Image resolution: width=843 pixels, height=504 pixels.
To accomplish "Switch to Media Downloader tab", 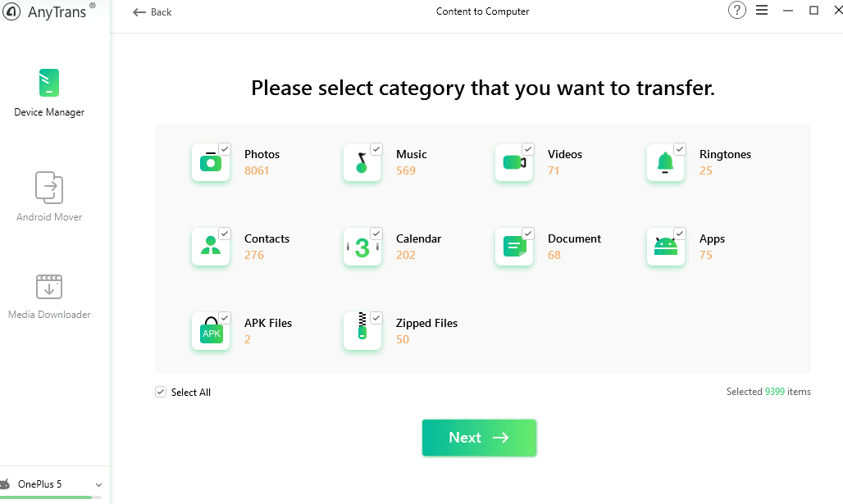I will tap(49, 297).
